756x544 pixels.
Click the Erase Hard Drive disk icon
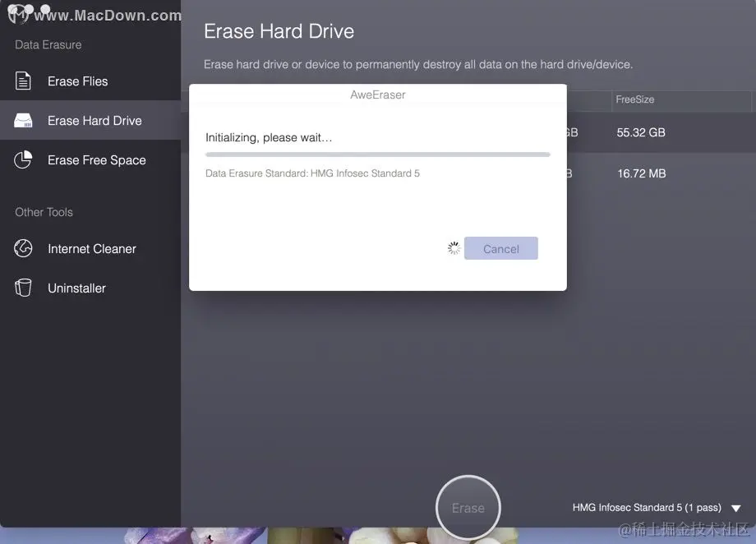pos(23,121)
